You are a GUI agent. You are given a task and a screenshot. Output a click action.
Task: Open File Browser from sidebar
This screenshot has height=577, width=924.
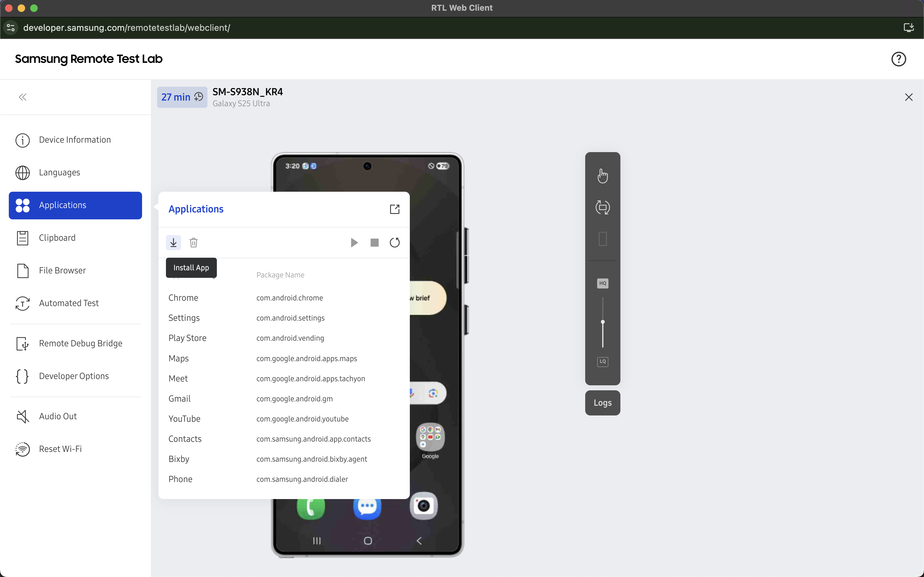coord(75,271)
